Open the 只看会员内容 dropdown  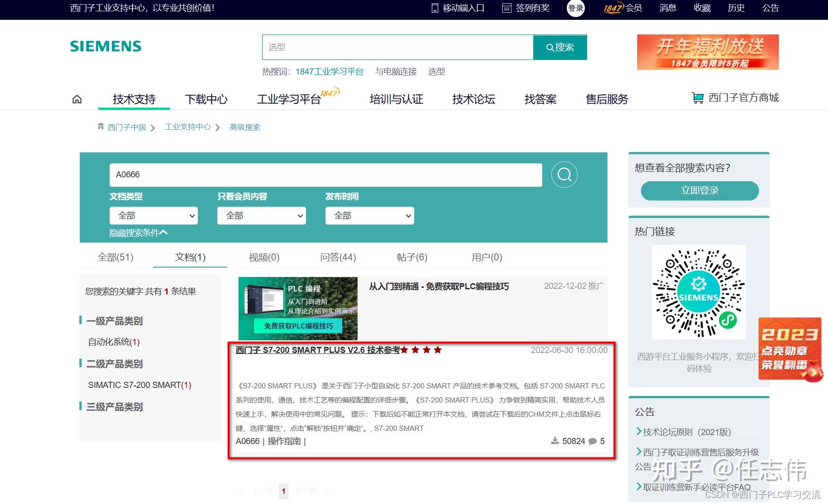[x=261, y=215]
